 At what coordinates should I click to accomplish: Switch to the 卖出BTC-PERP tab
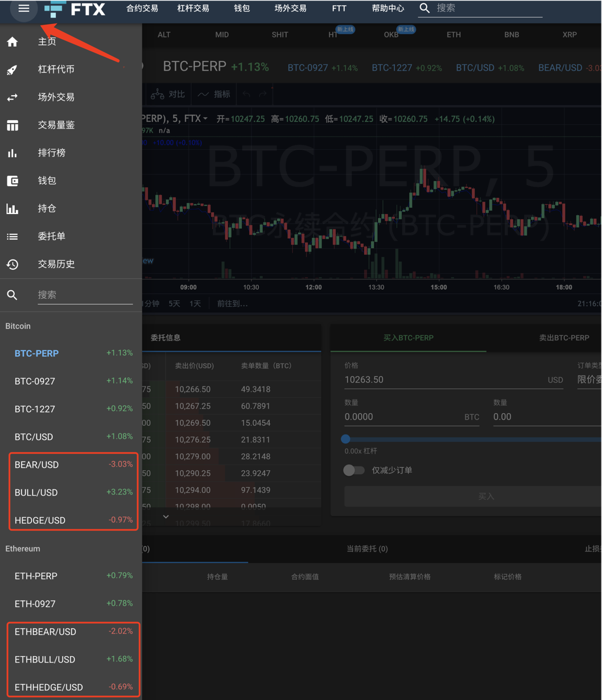[x=564, y=338]
